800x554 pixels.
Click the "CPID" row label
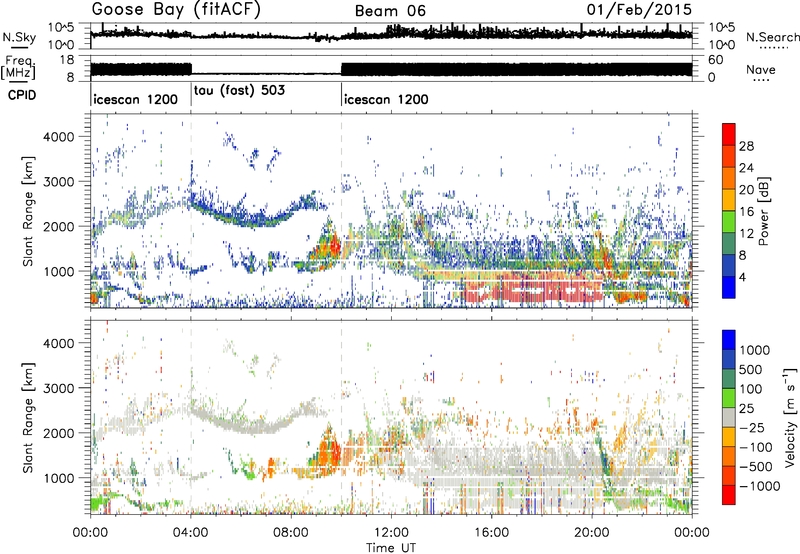point(22,95)
